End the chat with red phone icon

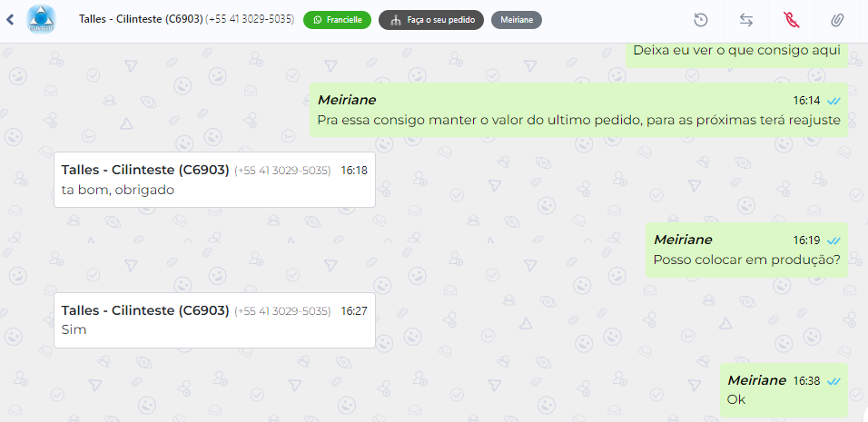click(x=792, y=21)
